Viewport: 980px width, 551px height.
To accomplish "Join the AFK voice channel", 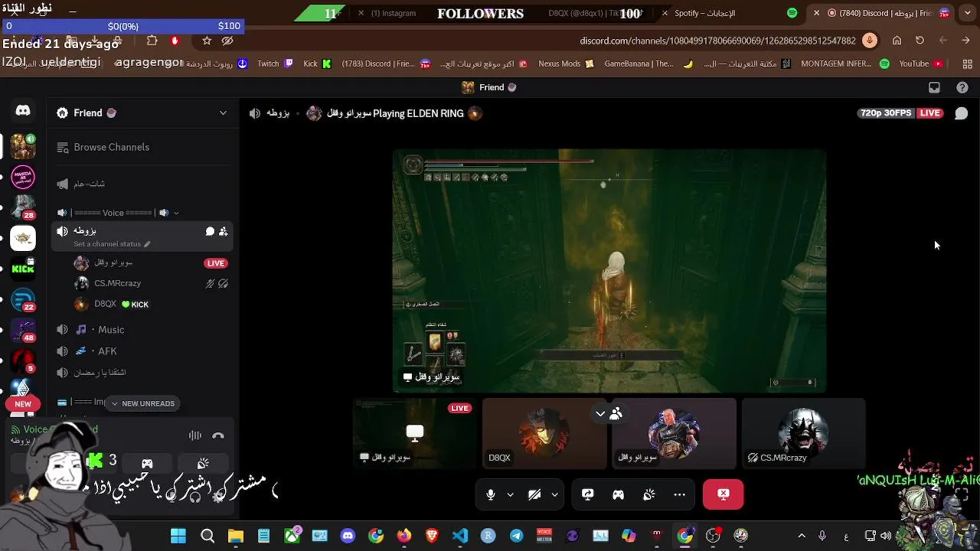I will 142,351.
